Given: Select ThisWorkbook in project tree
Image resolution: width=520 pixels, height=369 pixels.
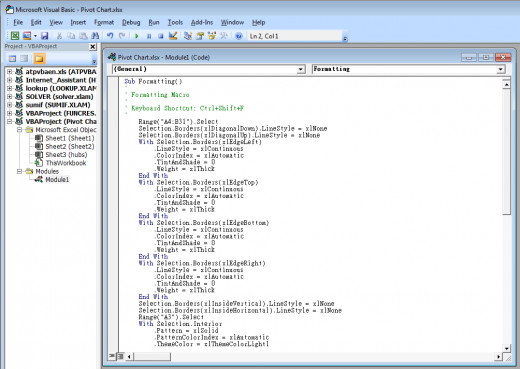Looking at the screenshot, I should tap(66, 163).
